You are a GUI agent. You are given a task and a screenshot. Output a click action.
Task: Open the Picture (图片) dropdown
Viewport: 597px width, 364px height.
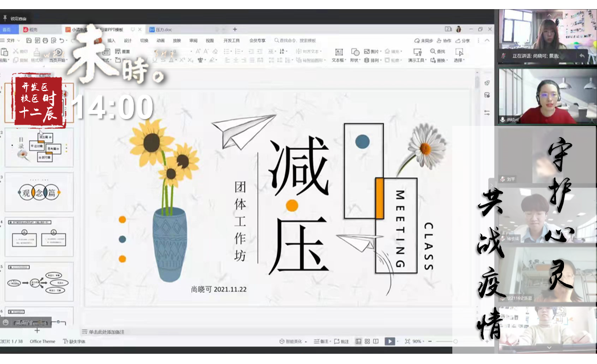coord(371,51)
